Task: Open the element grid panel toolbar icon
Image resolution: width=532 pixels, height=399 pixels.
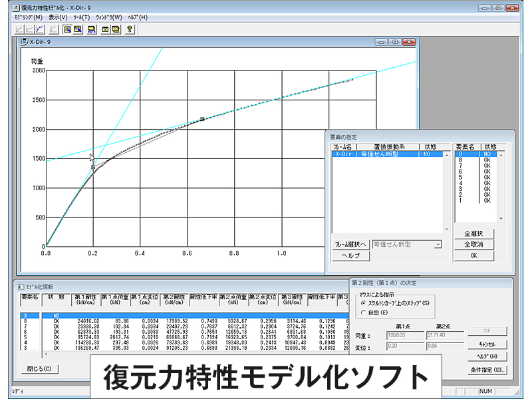Action: point(67,29)
